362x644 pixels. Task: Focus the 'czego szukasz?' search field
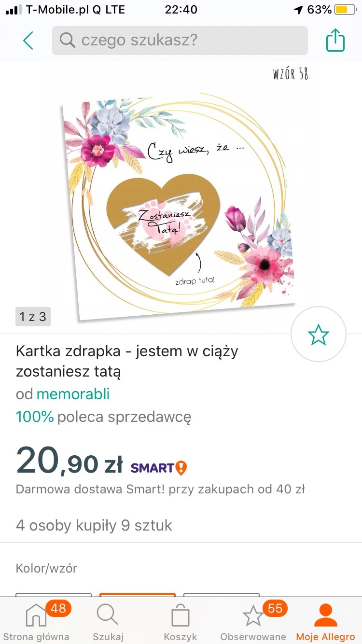click(180, 40)
